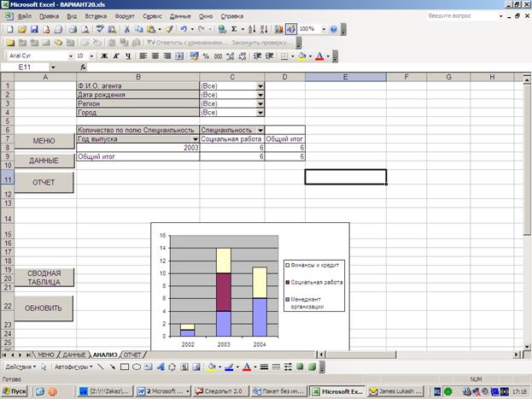Switch to the ОТЧЕТ sheet tab
Image resolution: width=532 pixels, height=399 pixels.
[x=132, y=354]
